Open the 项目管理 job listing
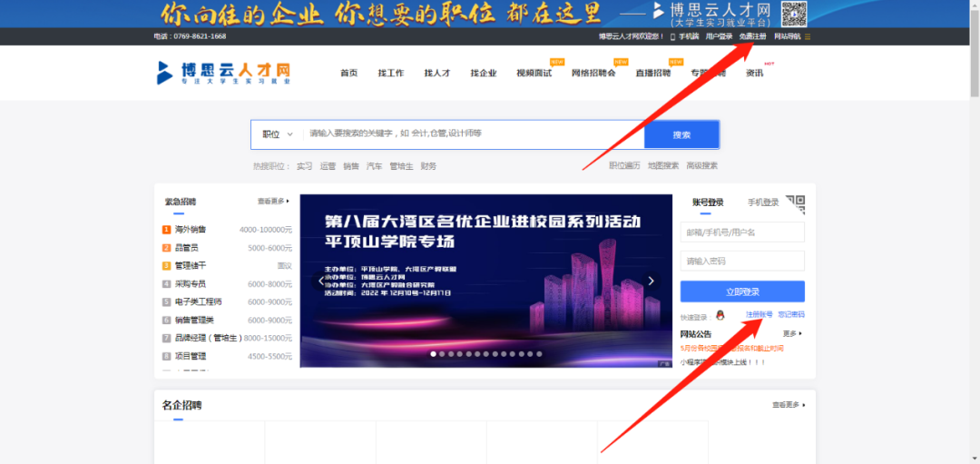Screen dimensions: 980x464 click(191, 357)
